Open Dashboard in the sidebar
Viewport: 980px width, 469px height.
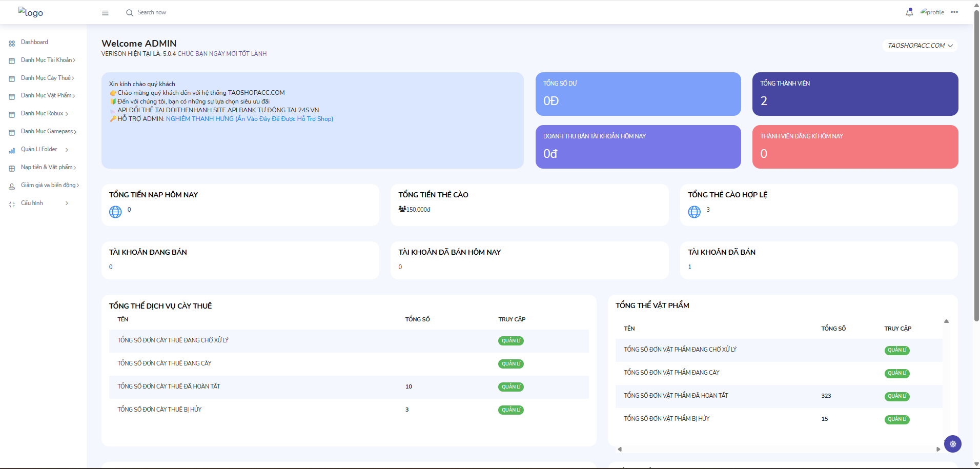click(34, 43)
